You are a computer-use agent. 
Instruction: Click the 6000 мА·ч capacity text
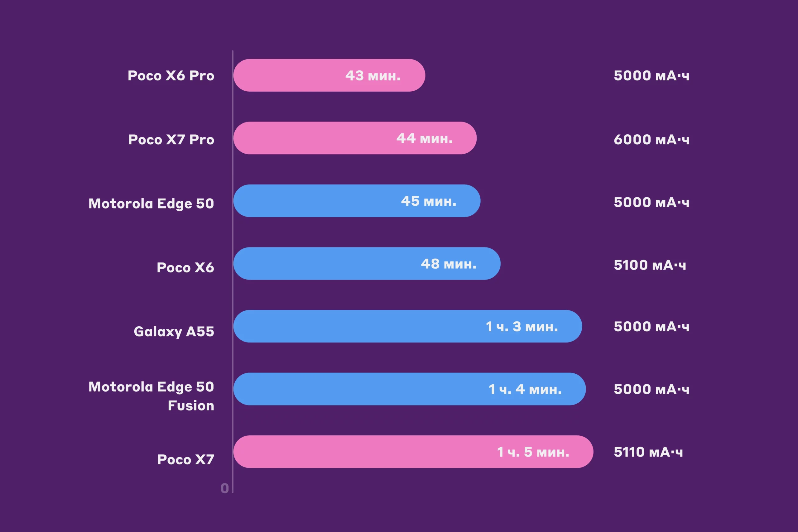coord(651,139)
